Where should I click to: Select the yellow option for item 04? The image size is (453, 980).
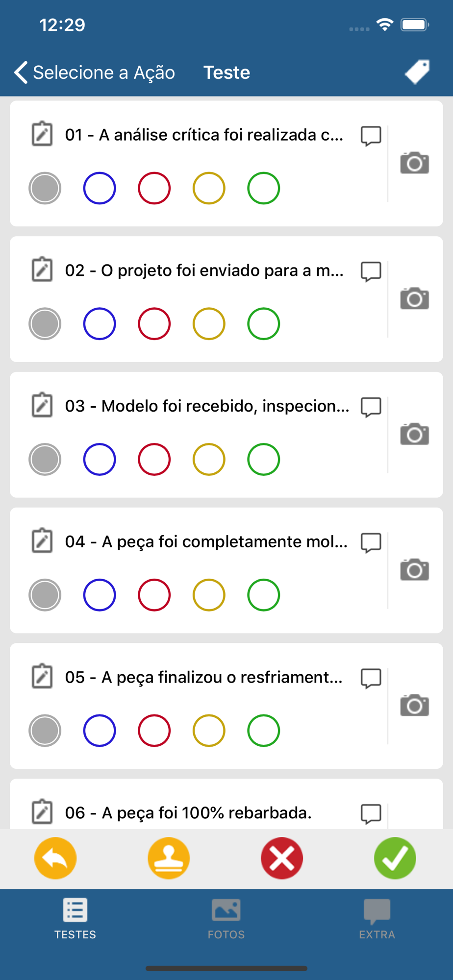[209, 595]
